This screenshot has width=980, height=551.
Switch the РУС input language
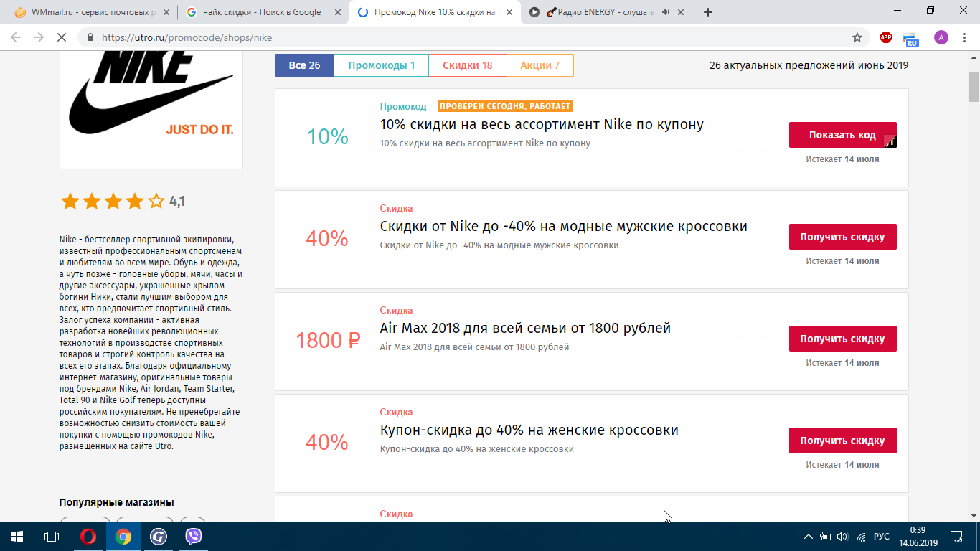(882, 536)
